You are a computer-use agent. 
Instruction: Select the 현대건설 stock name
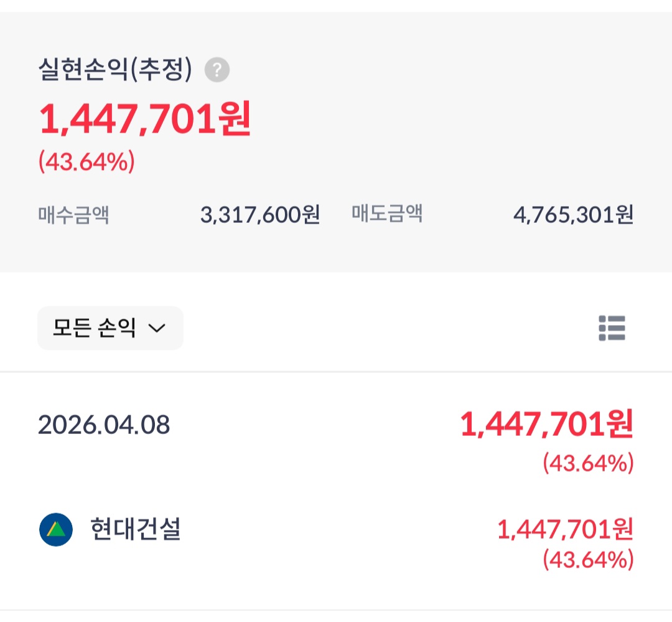click(136, 530)
